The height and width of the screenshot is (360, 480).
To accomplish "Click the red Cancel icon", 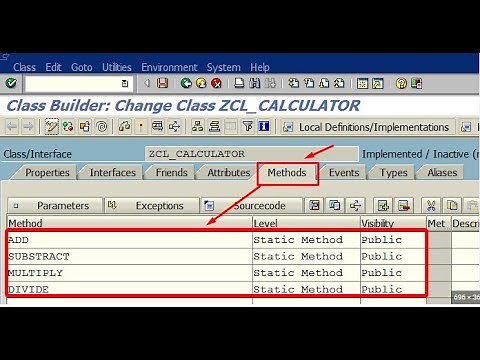I will (216, 83).
